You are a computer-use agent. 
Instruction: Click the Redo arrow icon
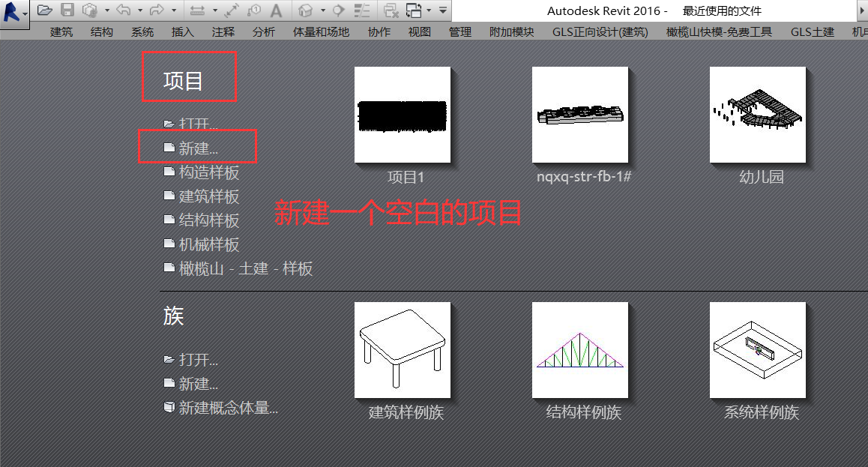[157, 10]
